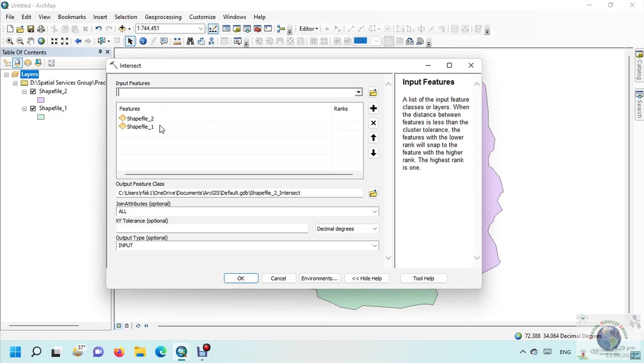Screen dimensions: 644x363
Task: Click OK in the Intersect dialog
Action: [x=241, y=278]
